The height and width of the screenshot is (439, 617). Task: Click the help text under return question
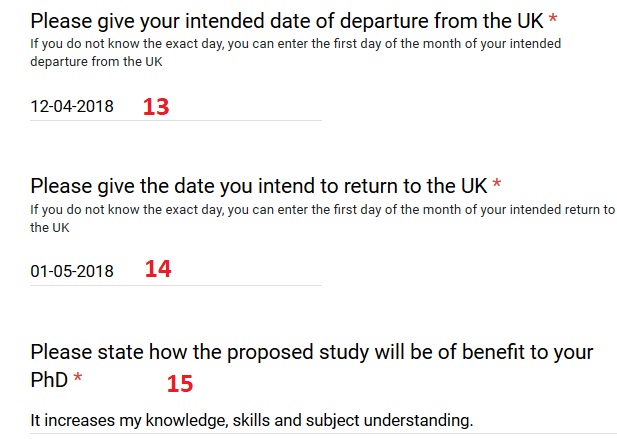pos(322,218)
